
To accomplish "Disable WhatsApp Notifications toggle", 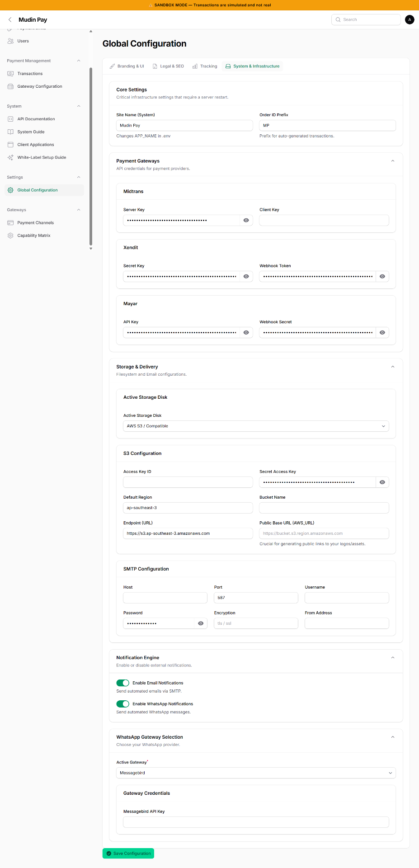I will [123, 704].
